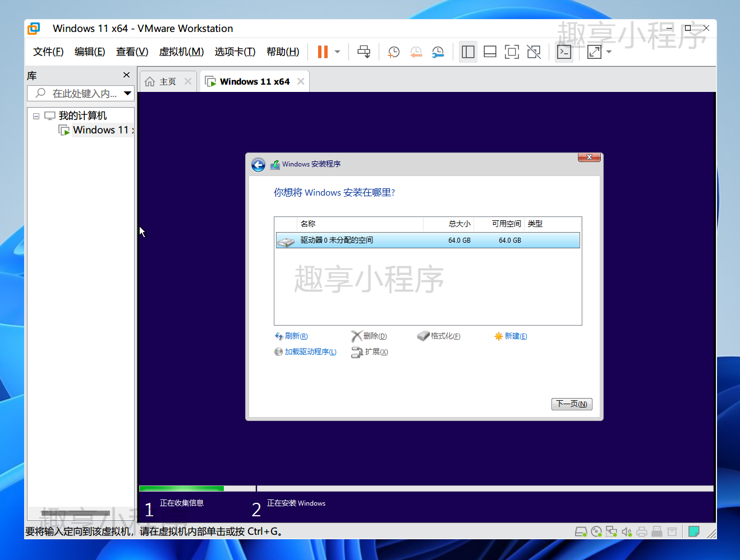Click the 加载驱动程序(L) link
This screenshot has width=740, height=560.
(x=305, y=352)
